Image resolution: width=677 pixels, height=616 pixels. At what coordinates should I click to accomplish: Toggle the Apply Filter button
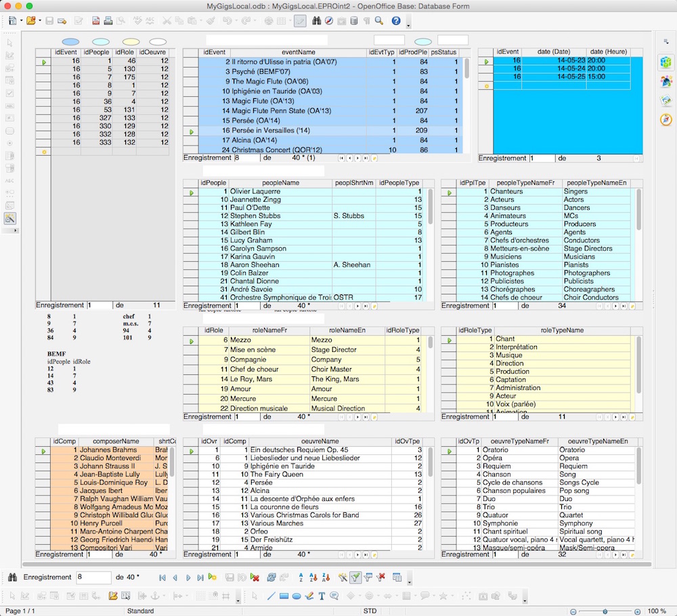click(x=356, y=577)
